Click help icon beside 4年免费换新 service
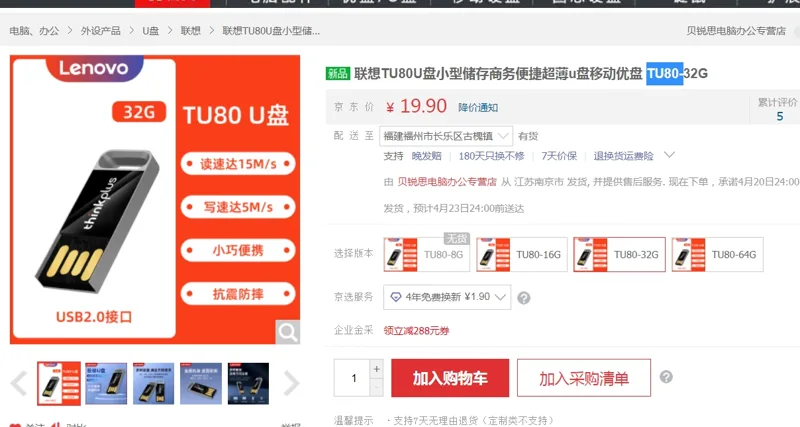Image resolution: width=800 pixels, height=427 pixels. [523, 297]
